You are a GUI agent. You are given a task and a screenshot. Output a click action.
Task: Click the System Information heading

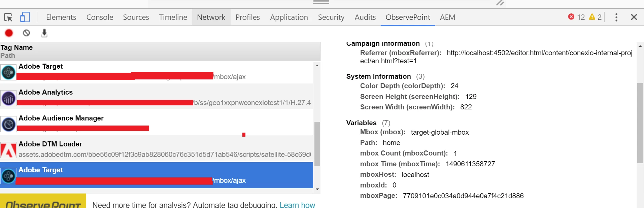[378, 76]
